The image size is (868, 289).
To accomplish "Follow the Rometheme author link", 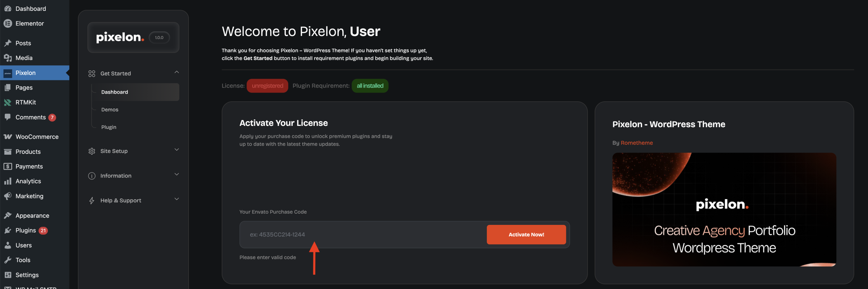I will click(x=636, y=143).
